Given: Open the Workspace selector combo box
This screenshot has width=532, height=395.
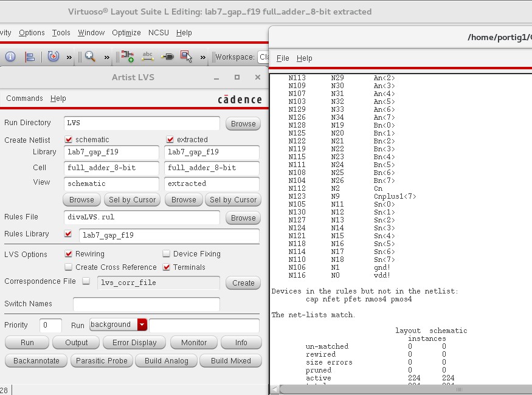Looking at the screenshot, I should tap(263, 57).
